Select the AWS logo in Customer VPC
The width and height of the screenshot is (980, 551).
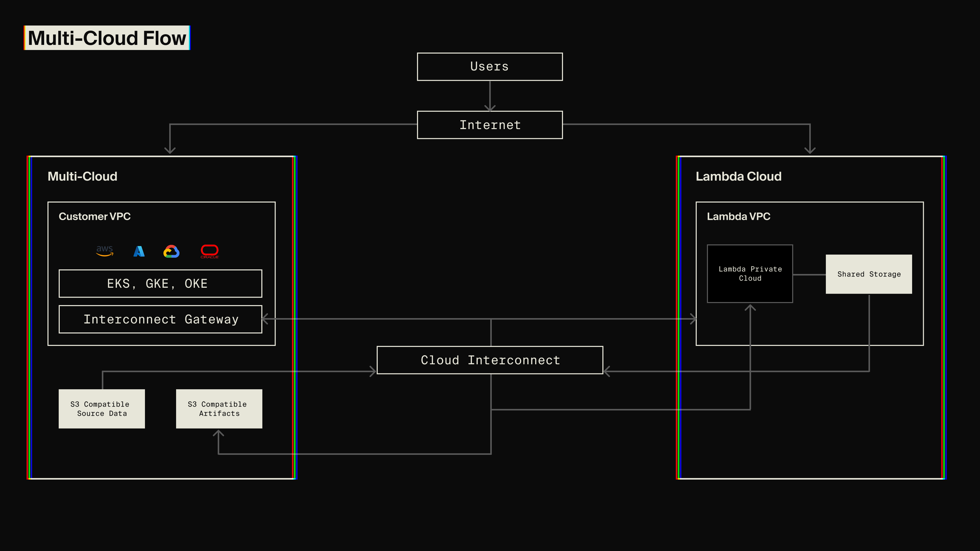click(x=105, y=251)
